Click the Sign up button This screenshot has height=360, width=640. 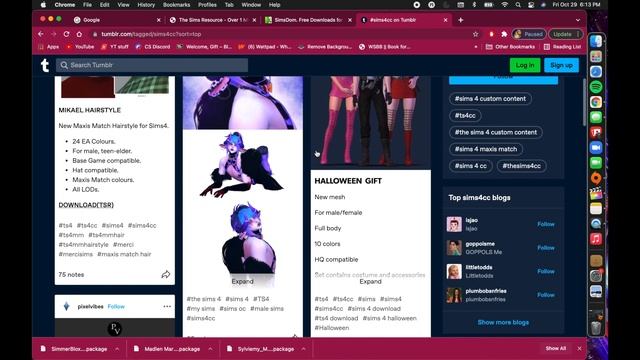coord(561,65)
